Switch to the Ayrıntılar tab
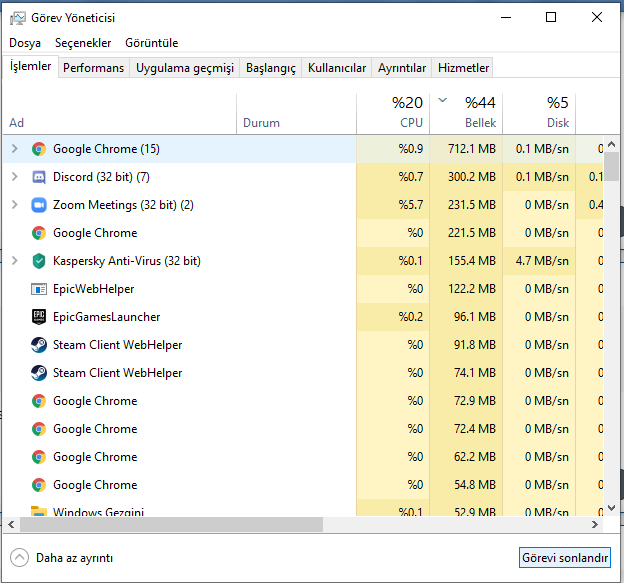The width and height of the screenshot is (624, 583). pos(402,68)
